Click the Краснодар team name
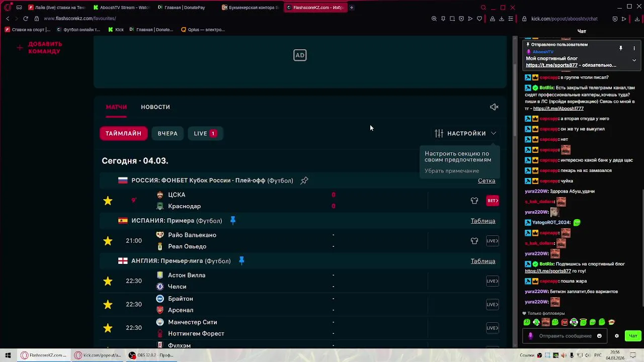 tap(184, 206)
